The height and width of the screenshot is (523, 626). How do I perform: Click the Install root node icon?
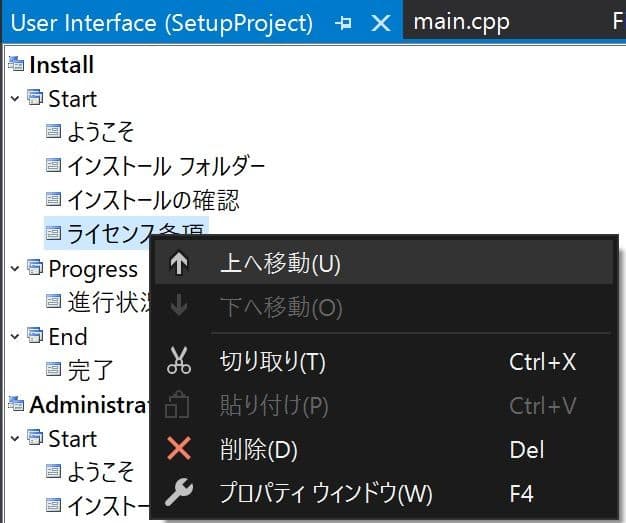point(16,65)
